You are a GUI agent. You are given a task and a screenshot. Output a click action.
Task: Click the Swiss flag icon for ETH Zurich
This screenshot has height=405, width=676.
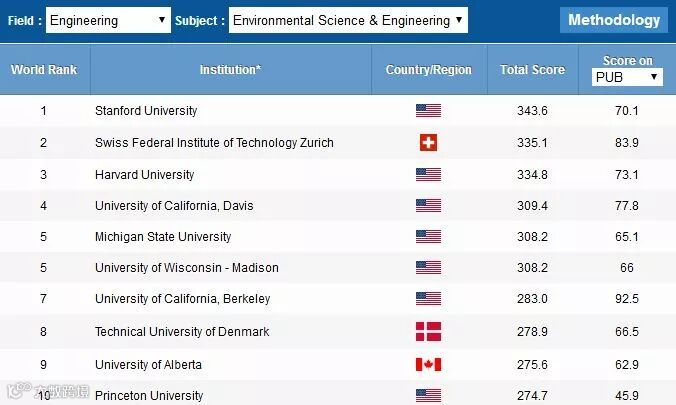point(428,143)
